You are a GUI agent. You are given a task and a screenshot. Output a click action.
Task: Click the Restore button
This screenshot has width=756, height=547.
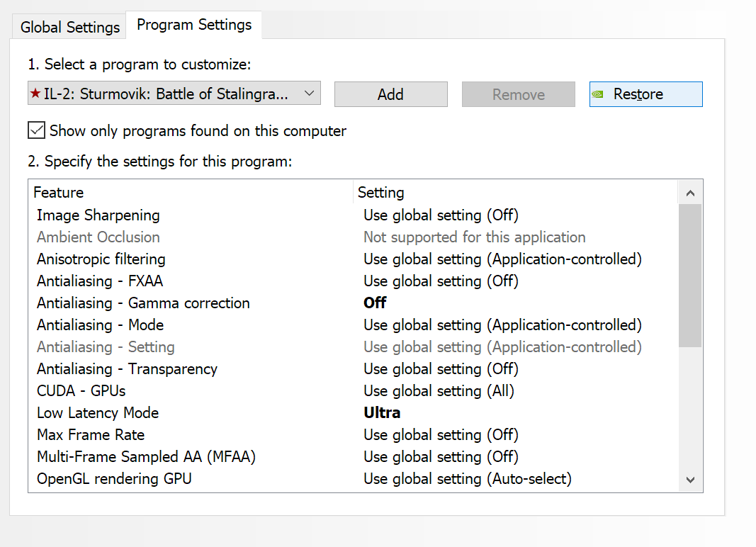click(x=645, y=94)
